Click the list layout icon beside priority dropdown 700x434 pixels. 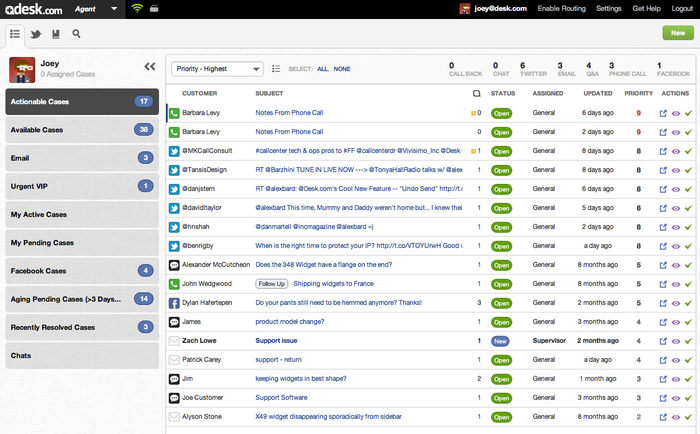click(x=276, y=69)
